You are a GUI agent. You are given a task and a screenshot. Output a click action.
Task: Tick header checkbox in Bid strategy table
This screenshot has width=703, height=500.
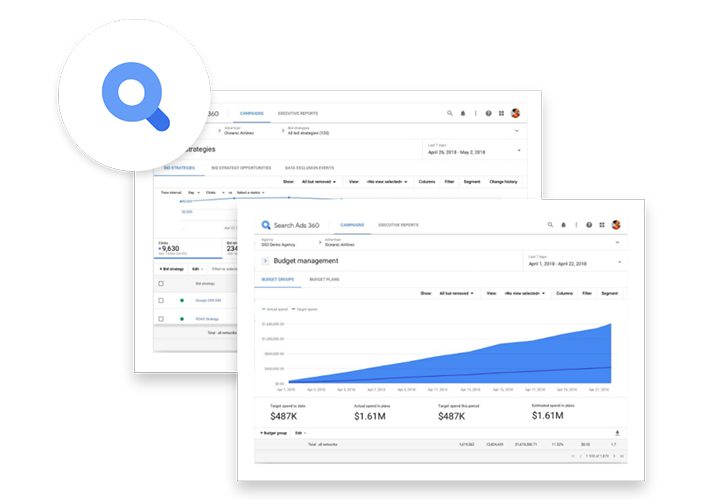(x=161, y=283)
